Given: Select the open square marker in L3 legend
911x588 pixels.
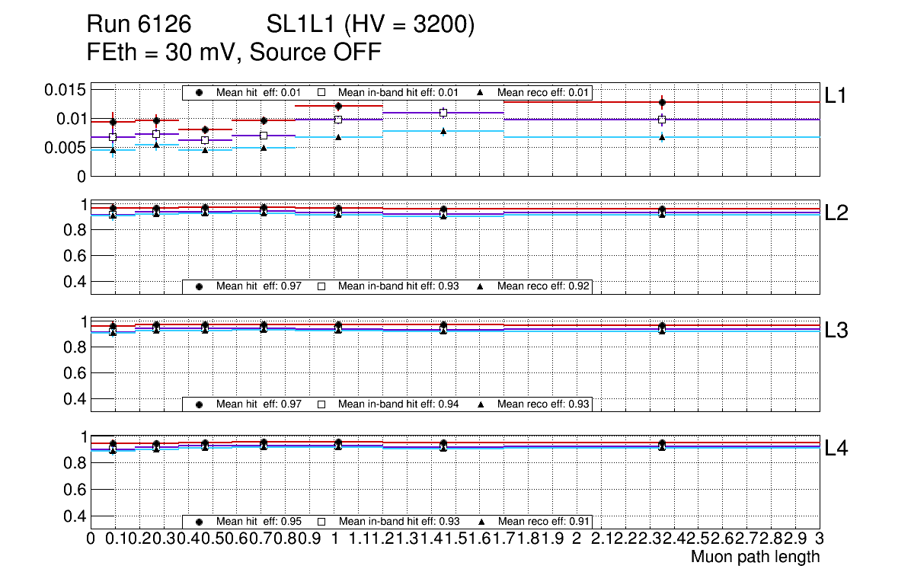Looking at the screenshot, I should [x=321, y=404].
